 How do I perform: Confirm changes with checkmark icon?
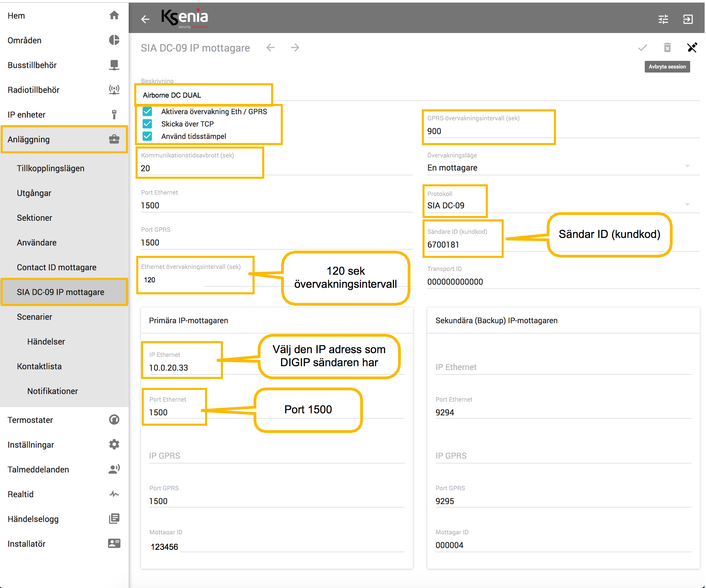pos(643,48)
